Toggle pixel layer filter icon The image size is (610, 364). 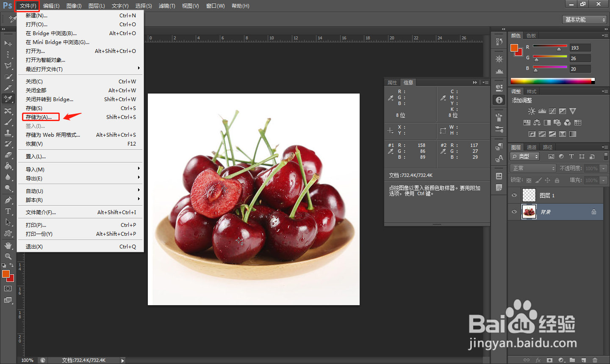551,156
